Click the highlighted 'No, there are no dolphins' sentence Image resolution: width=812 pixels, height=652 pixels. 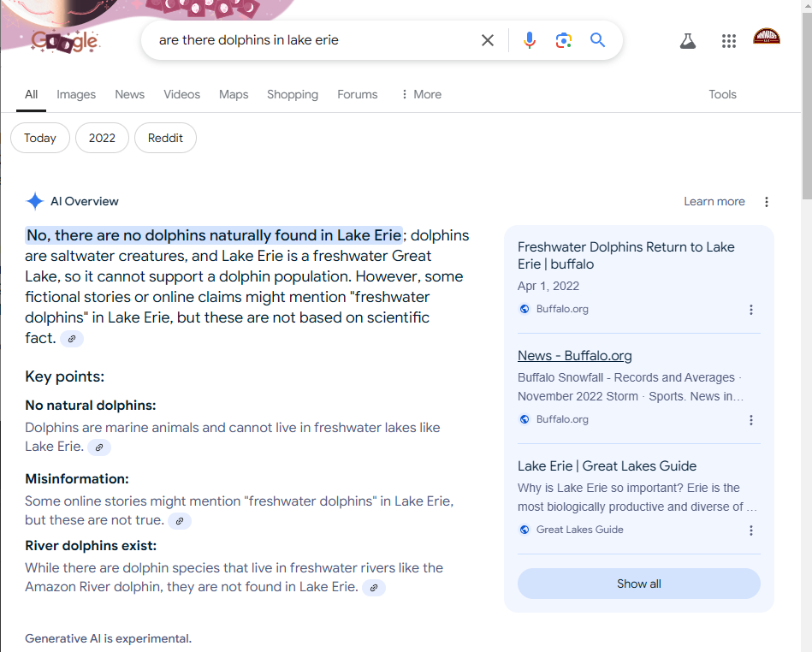214,235
